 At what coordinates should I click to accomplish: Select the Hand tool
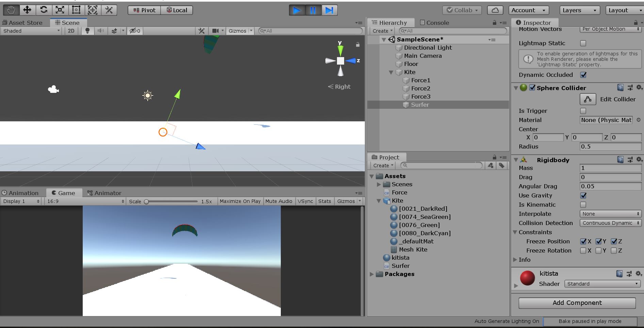coord(11,10)
